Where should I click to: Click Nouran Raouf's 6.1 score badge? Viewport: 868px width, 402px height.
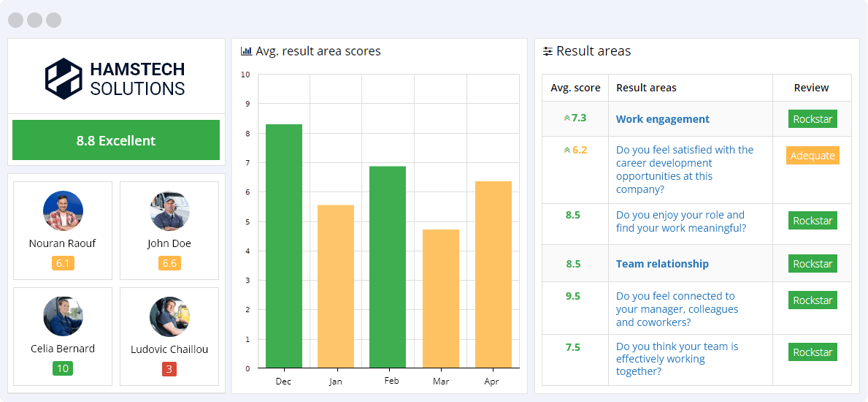click(x=63, y=263)
